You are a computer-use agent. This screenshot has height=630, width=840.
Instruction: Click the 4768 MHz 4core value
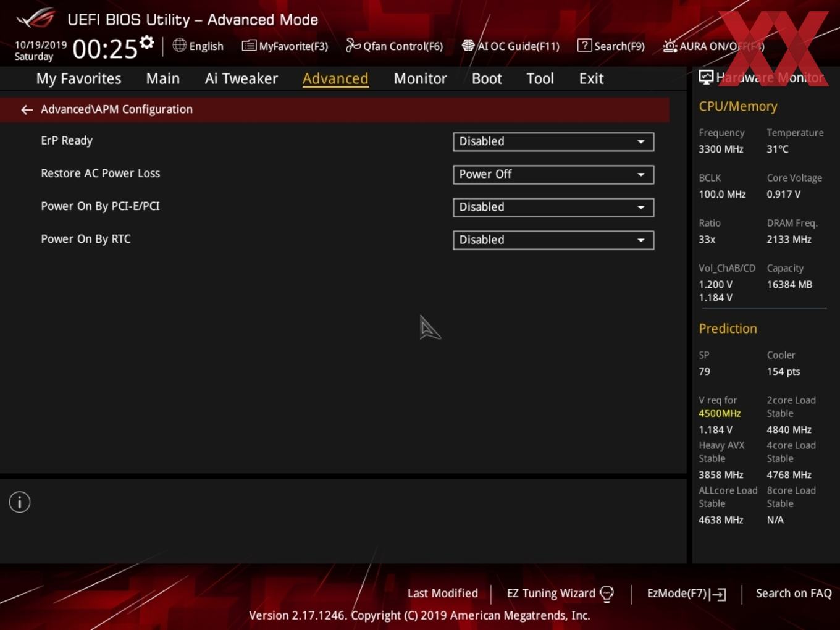click(x=789, y=475)
